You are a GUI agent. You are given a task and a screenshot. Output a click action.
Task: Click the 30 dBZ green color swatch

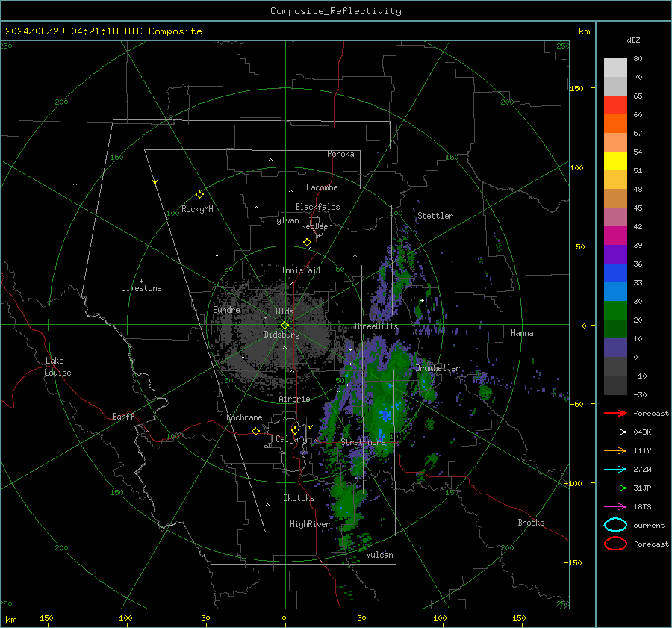(x=615, y=311)
